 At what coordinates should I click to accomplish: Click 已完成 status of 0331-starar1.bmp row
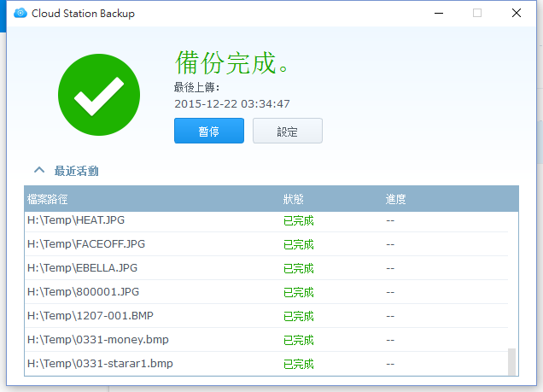(x=299, y=364)
